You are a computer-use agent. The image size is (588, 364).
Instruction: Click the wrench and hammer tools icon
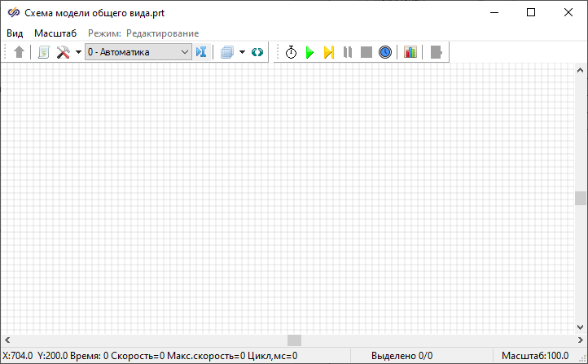click(63, 52)
